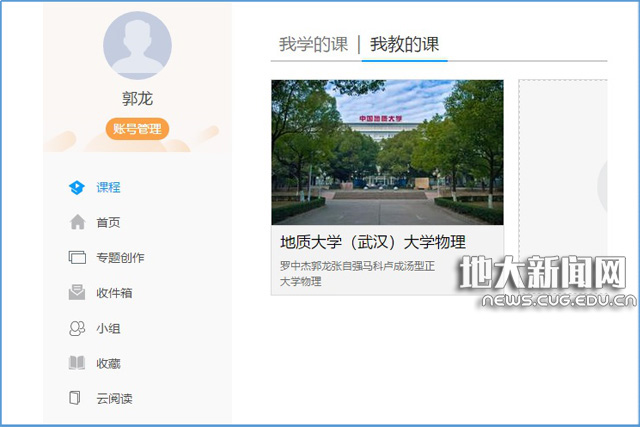The width and height of the screenshot is (640, 427).
Task: Go to 首页 in the sidebar
Action: (108, 222)
